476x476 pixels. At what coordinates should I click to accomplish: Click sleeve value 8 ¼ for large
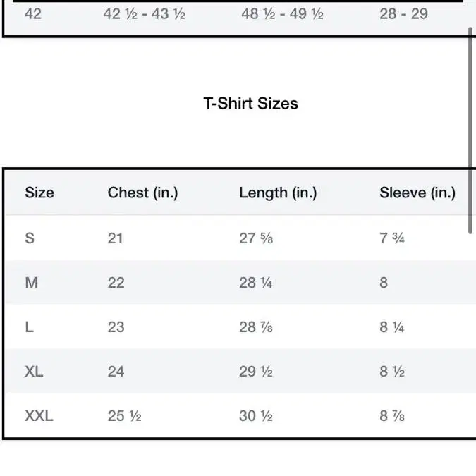391,327
